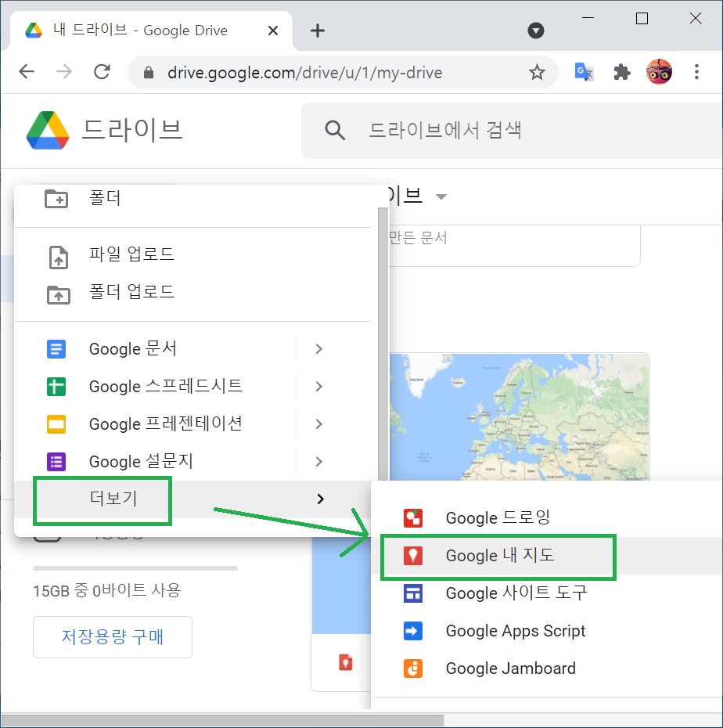Open the Chrome profile avatar
Screen dimensions: 723x728
[659, 72]
